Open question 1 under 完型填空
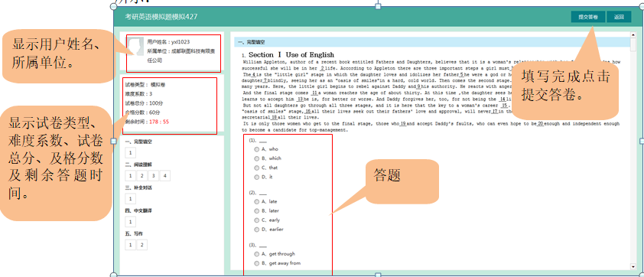This screenshot has height=277, width=644. 130,153
